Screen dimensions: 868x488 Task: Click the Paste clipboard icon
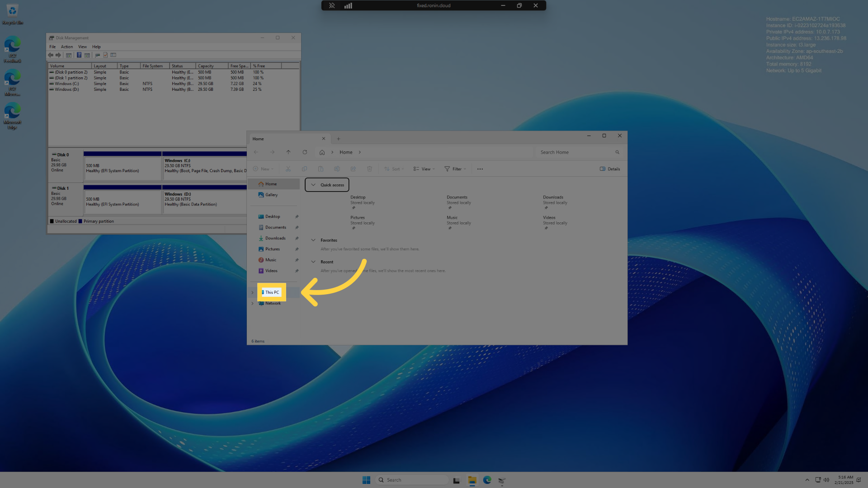click(x=321, y=169)
